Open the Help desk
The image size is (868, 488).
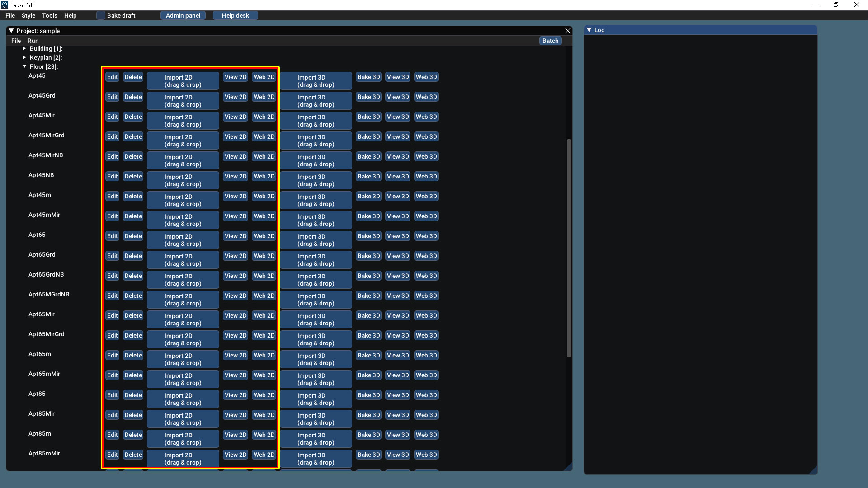(x=235, y=15)
